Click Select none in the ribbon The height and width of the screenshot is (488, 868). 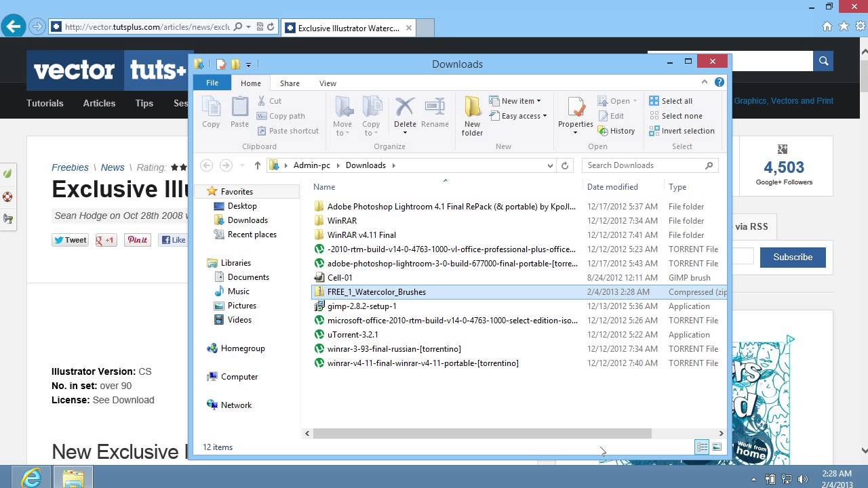point(675,116)
